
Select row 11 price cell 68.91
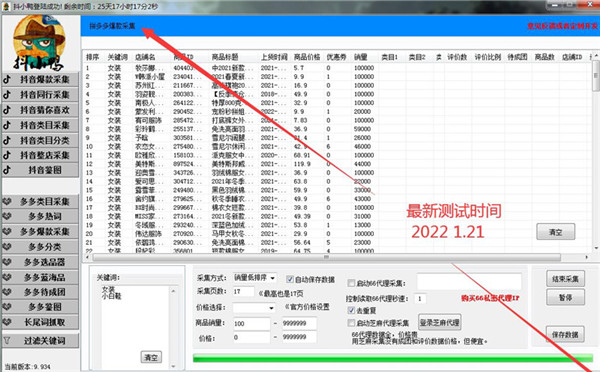click(302, 155)
